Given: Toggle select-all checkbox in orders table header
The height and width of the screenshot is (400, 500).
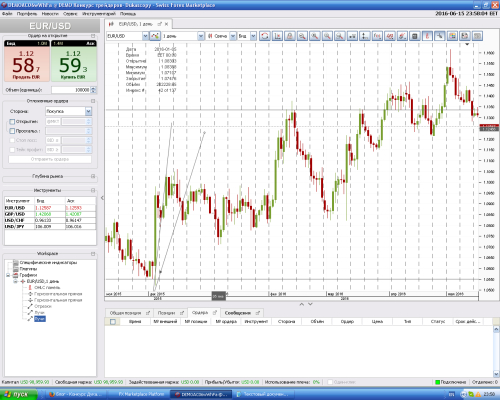Looking at the screenshot, I should (x=113, y=322).
